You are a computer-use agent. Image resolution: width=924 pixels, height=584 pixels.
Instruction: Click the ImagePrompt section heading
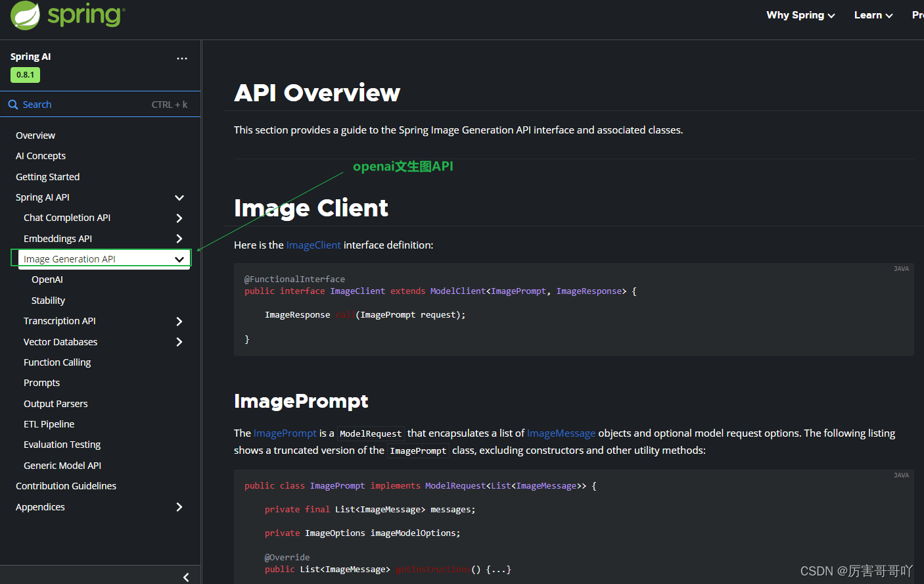[x=301, y=401]
